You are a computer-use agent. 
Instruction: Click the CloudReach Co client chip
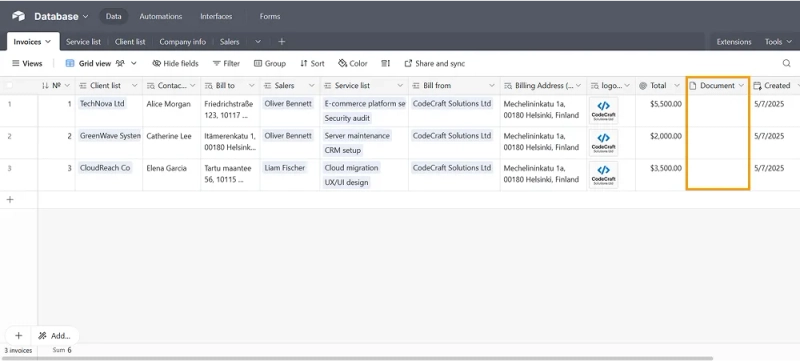[x=105, y=168]
